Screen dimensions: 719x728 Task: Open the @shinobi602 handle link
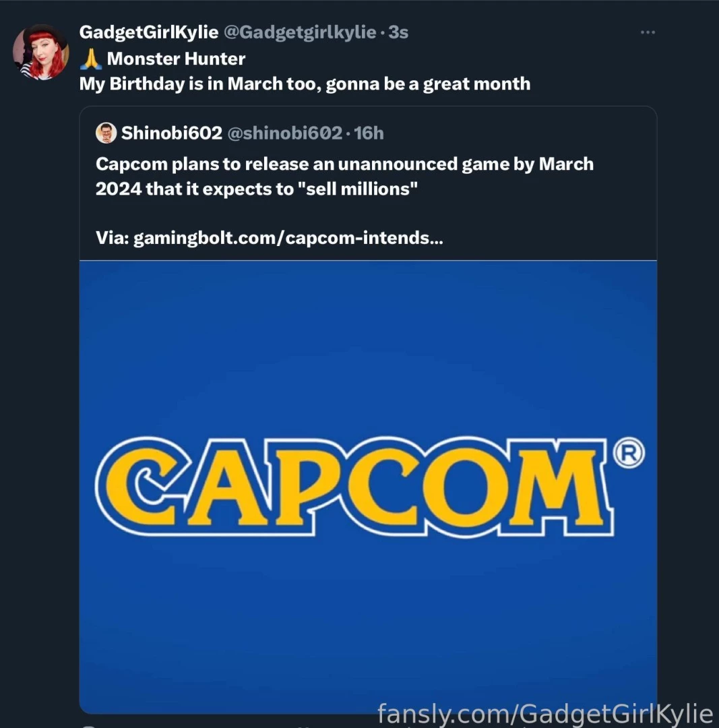(x=284, y=133)
